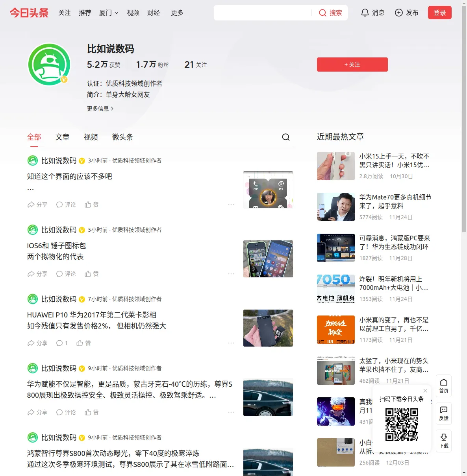Open more options for 知道这个界面 post

pos(231,205)
